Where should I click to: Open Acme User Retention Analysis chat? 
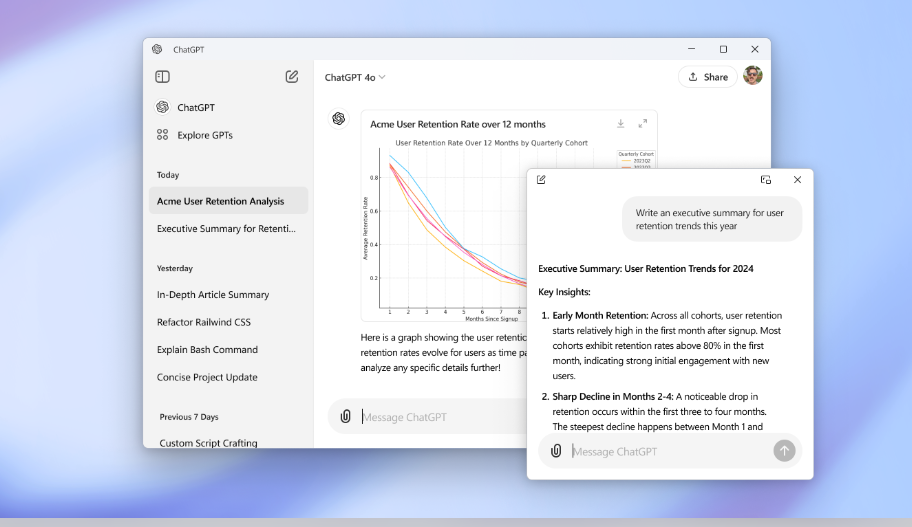pos(220,201)
